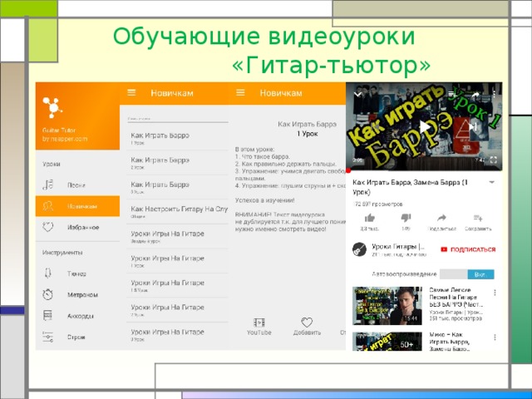The height and width of the screenshot is (399, 532).
Task: Click share arrow on video player overlay
Action: [x=475, y=95]
